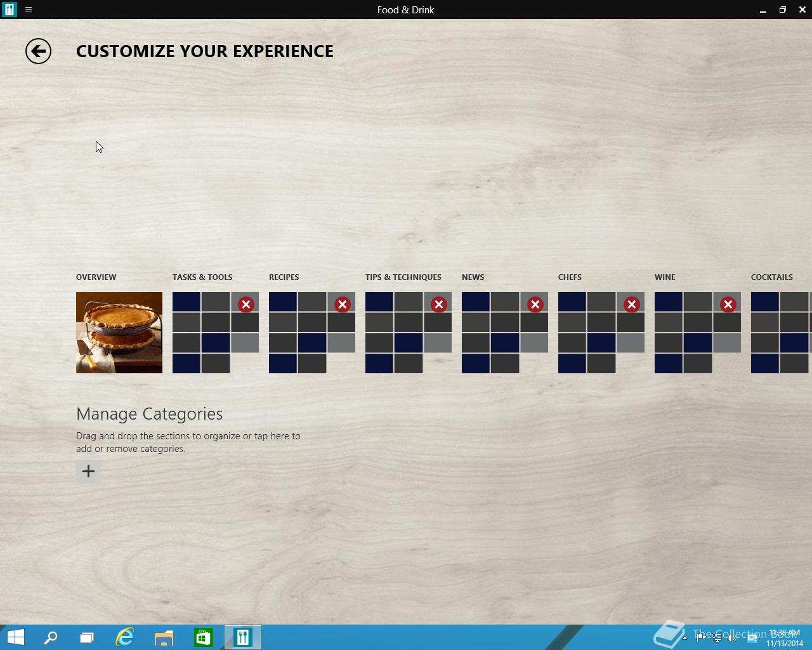Open the hamburger menu in the title bar
The height and width of the screenshot is (650, 812).
click(x=29, y=10)
